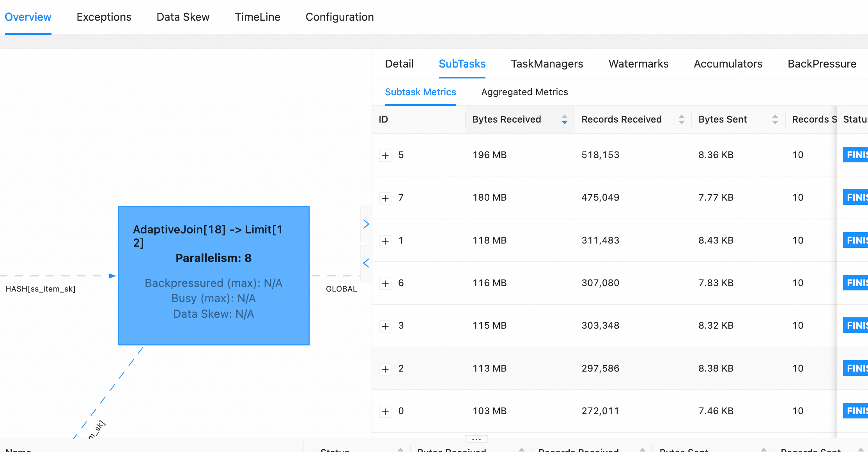The height and width of the screenshot is (452, 868).
Task: Expand subtask row with ID 1
Action: 385,241
